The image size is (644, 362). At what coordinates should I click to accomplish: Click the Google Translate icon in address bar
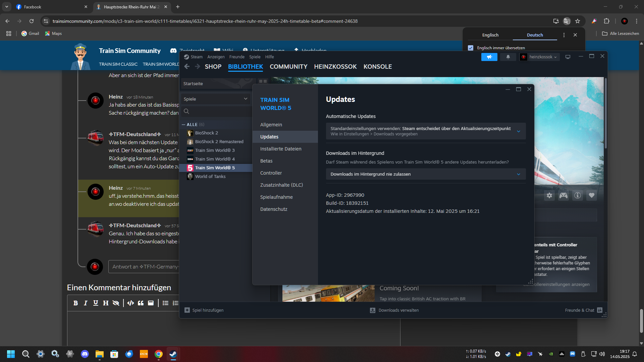click(567, 21)
